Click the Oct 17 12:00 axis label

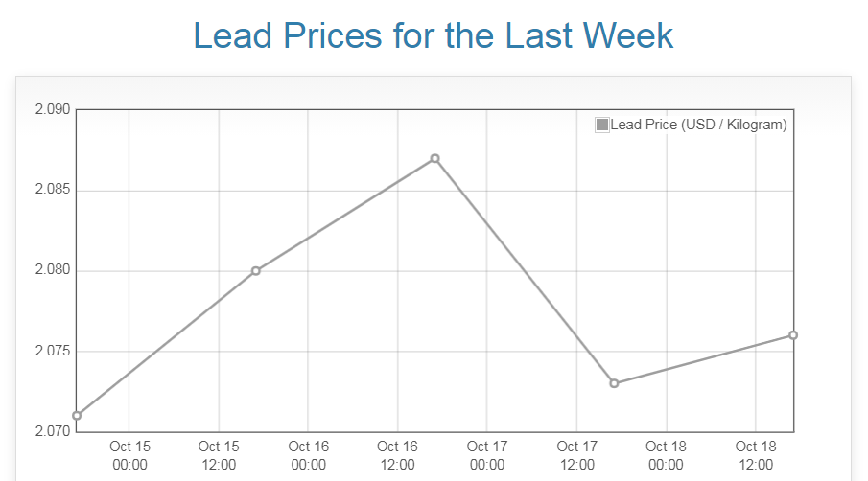[576, 455]
